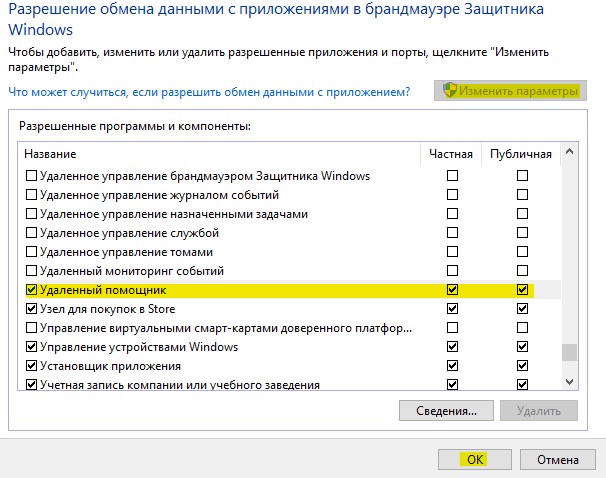Select the Узел для покупок в Store text

107,309
